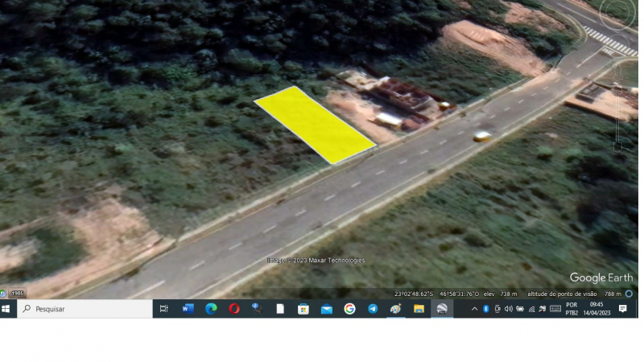Open the Microsoft Store

pos(303,309)
